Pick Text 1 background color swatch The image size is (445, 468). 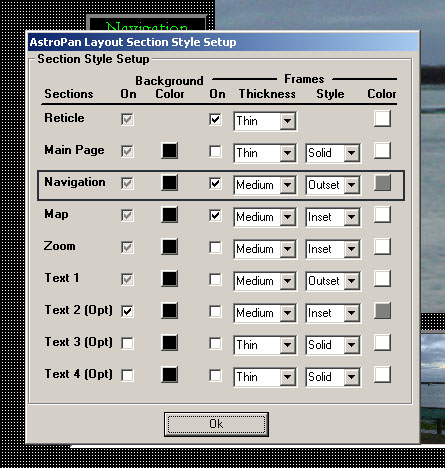pos(170,279)
